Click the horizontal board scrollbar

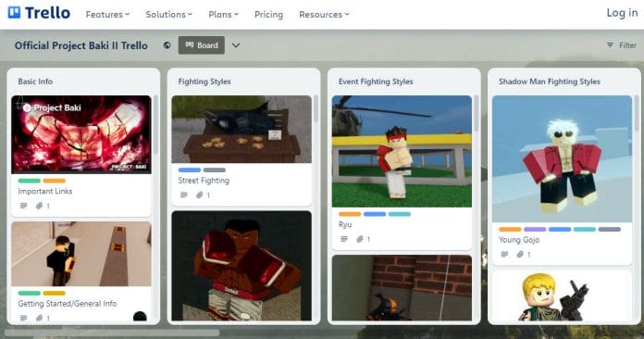pyautogui.click(x=112, y=332)
